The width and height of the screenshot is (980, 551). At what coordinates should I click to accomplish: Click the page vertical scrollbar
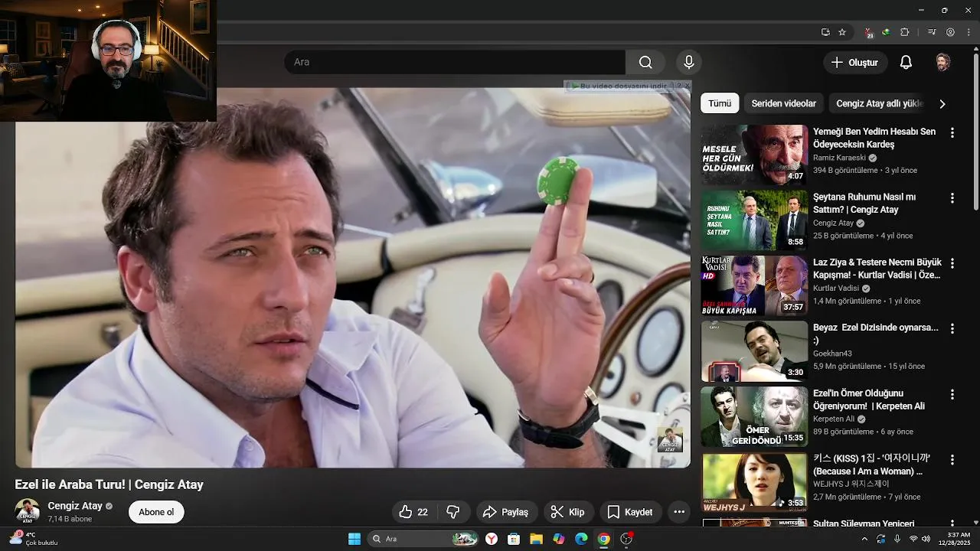tap(975, 130)
